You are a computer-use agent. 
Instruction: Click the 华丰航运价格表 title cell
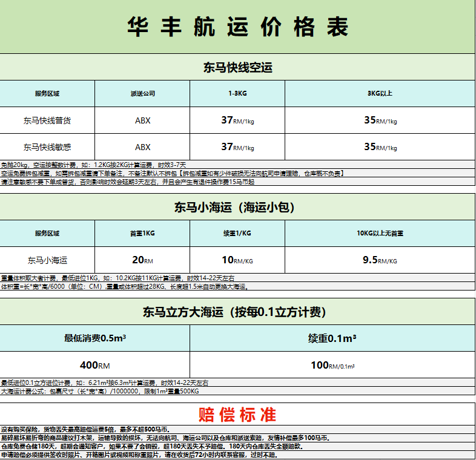click(237, 27)
